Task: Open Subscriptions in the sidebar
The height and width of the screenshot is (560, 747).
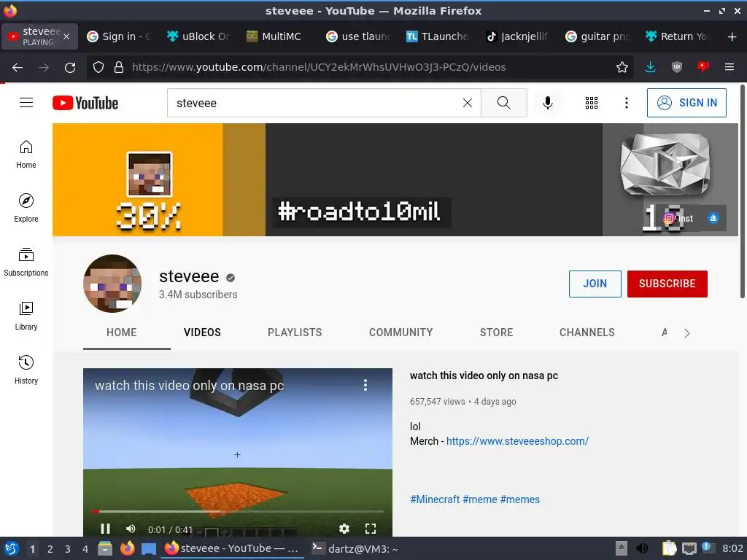Action: (x=26, y=262)
